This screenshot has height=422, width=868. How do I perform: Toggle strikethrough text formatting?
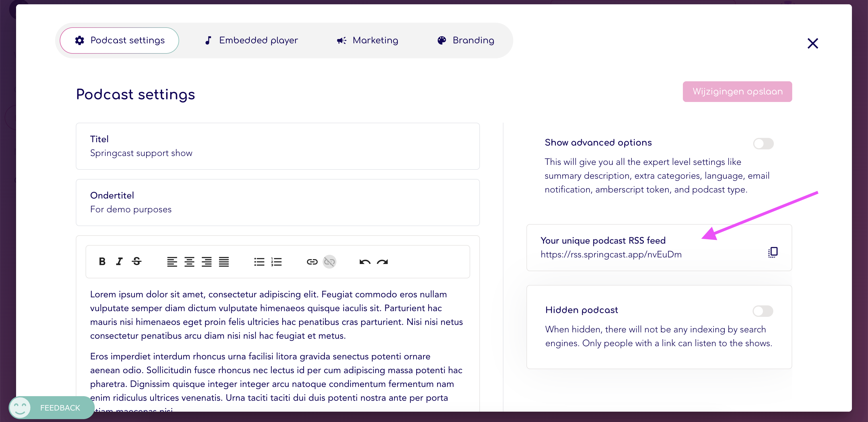(x=136, y=261)
